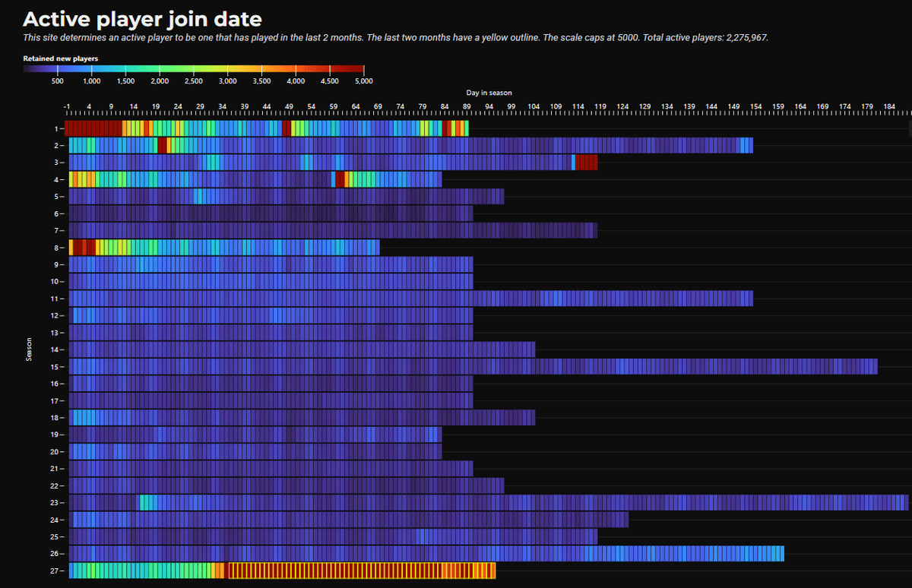Click the yellow-outlined red section of Season 27
Image resolution: width=912 pixels, height=588 pixels.
[357, 571]
